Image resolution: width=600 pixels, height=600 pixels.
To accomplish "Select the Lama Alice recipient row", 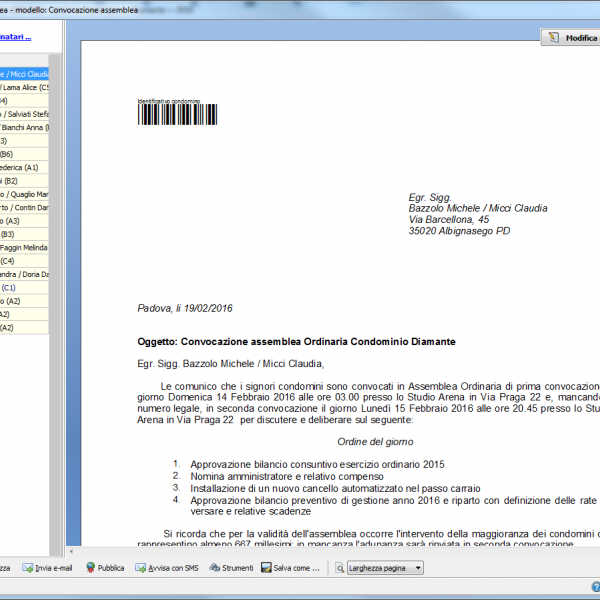I will tap(24, 88).
